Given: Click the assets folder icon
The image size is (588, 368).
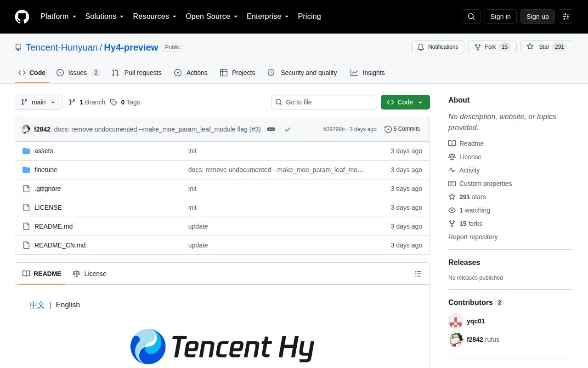Looking at the screenshot, I should coord(26,151).
